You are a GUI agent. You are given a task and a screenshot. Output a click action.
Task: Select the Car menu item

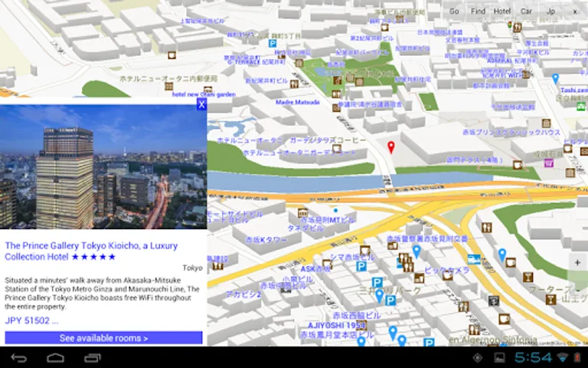[x=527, y=11]
